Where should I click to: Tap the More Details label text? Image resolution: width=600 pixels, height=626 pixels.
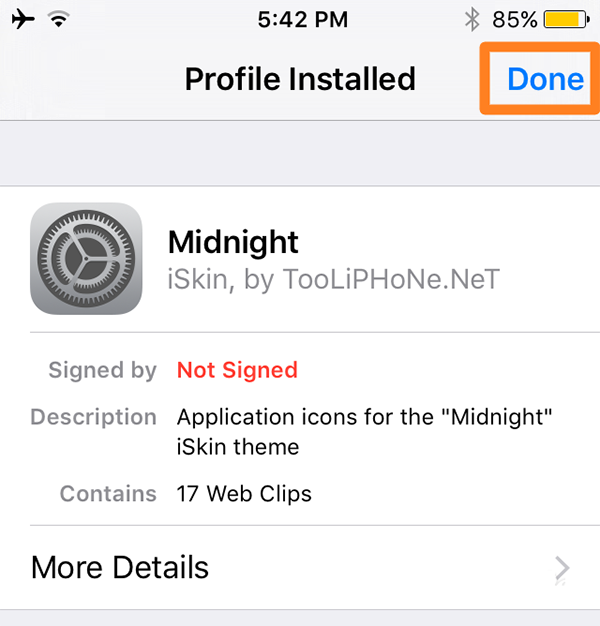click(x=120, y=568)
